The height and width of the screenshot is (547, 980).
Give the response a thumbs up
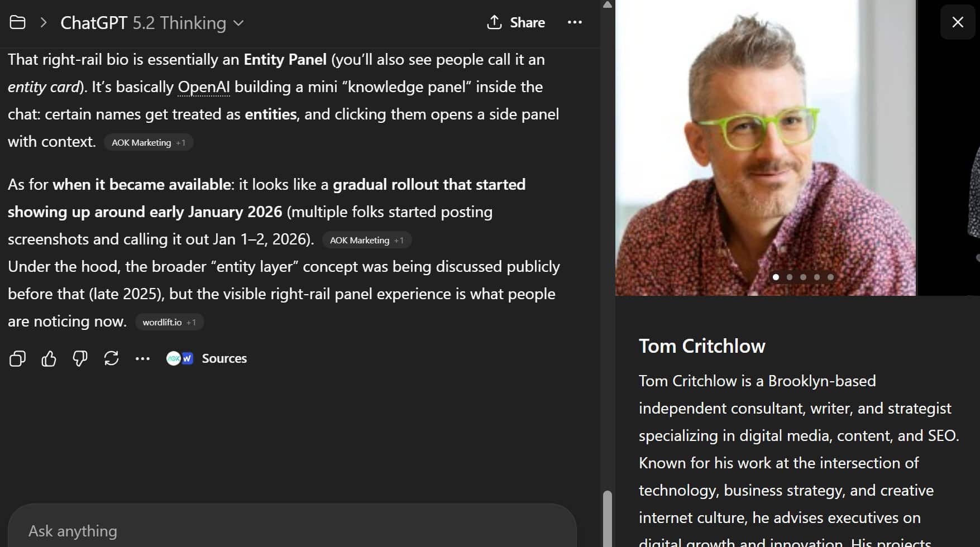pyautogui.click(x=49, y=358)
